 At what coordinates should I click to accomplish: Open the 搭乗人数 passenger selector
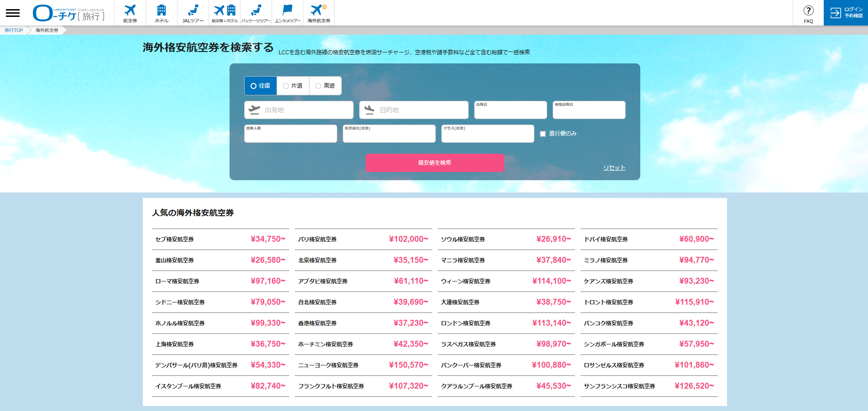291,134
